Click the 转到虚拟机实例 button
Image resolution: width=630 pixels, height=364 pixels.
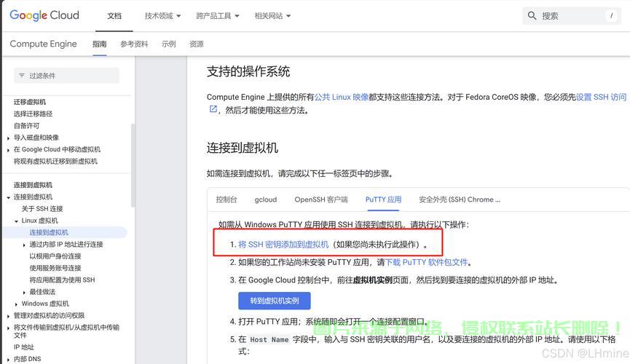pos(275,301)
